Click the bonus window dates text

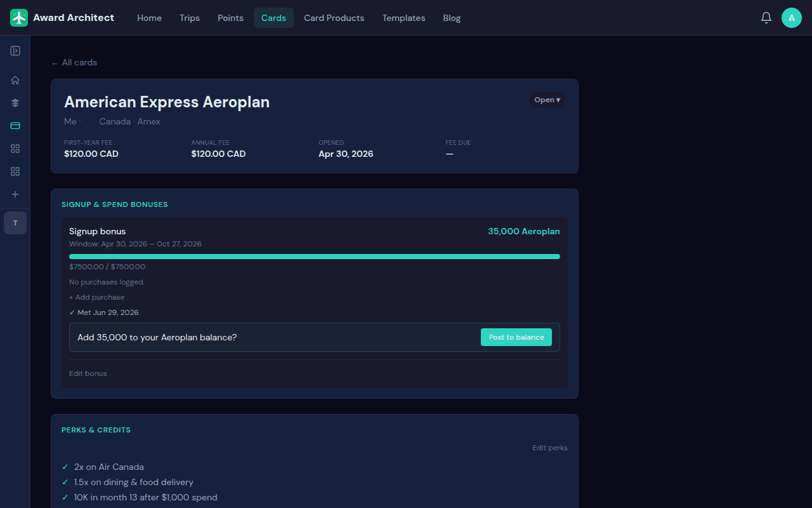(135, 244)
